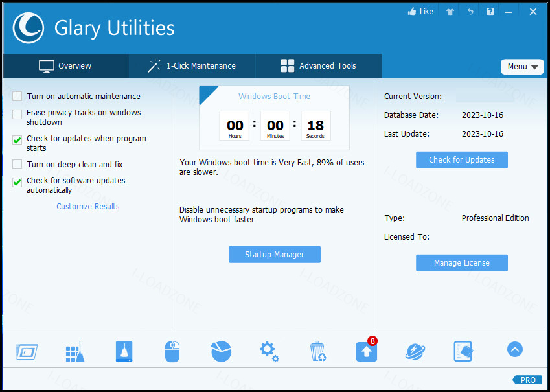
Task: Expand the bottom toolbar with up-chevron circle
Action: 515,349
